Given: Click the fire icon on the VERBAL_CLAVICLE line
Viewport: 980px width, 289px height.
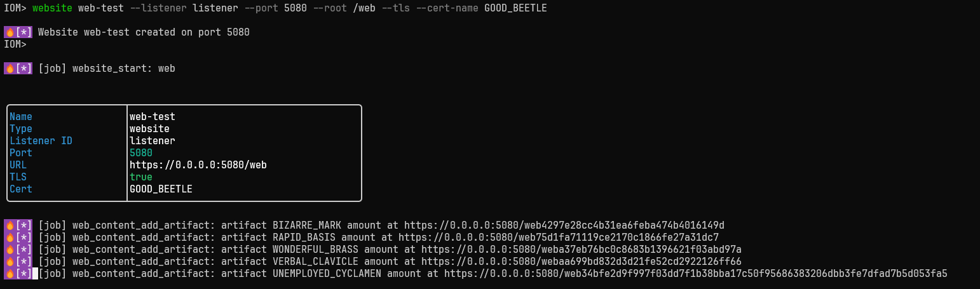Looking at the screenshot, I should [x=10, y=262].
